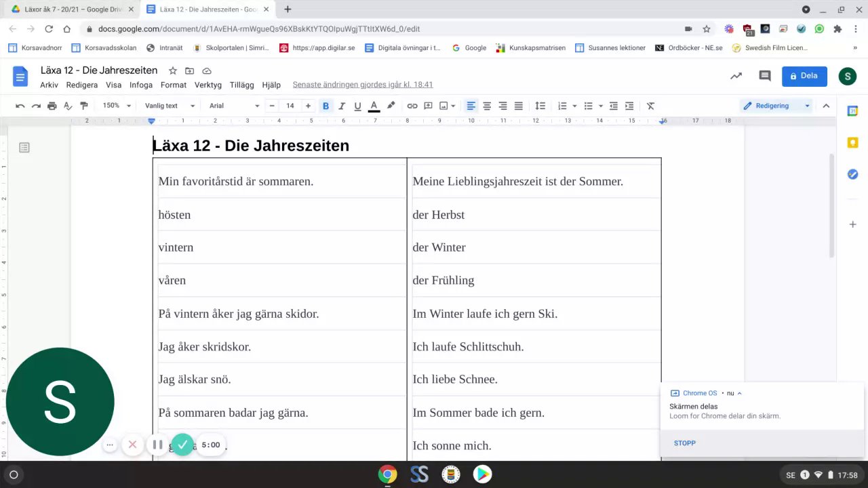Show the document outline icon

click(x=24, y=147)
